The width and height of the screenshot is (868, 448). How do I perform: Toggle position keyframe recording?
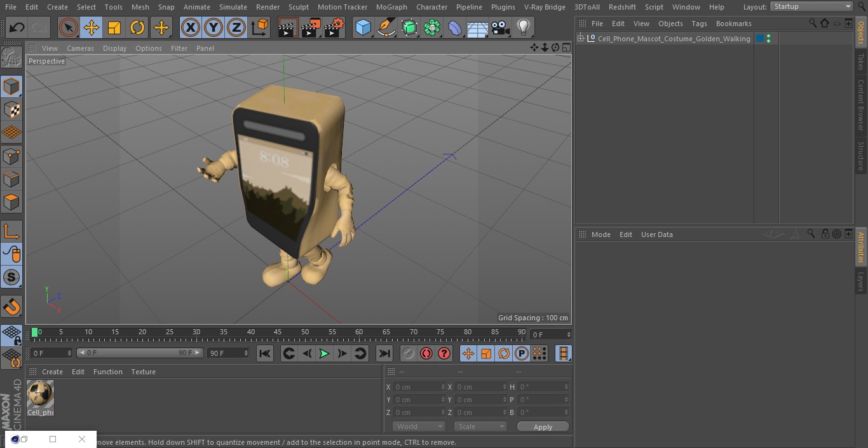click(468, 353)
